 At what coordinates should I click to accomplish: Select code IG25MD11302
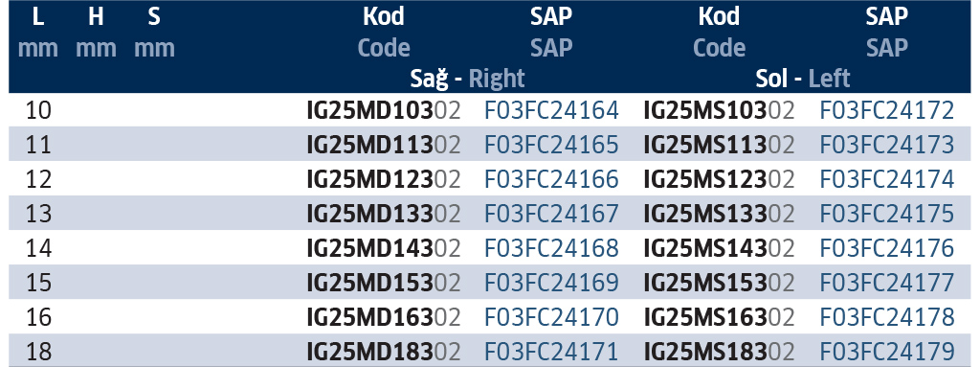[384, 146]
